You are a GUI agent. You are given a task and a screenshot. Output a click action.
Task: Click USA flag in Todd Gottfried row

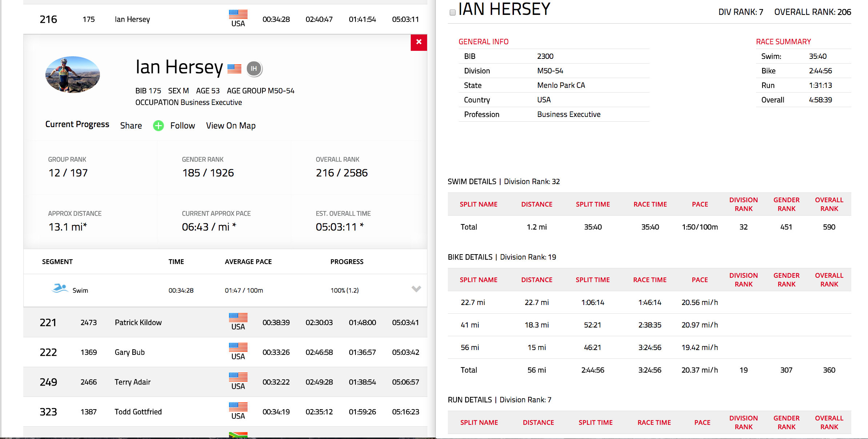(x=238, y=407)
